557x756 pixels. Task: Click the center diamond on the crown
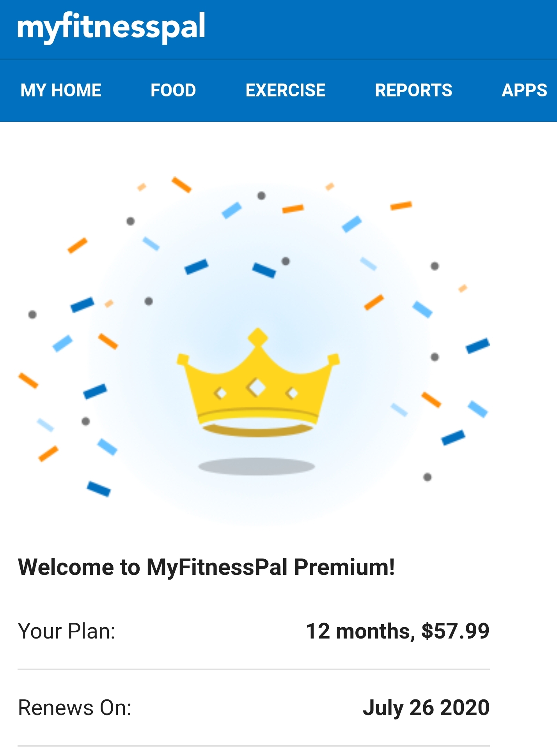point(256,388)
